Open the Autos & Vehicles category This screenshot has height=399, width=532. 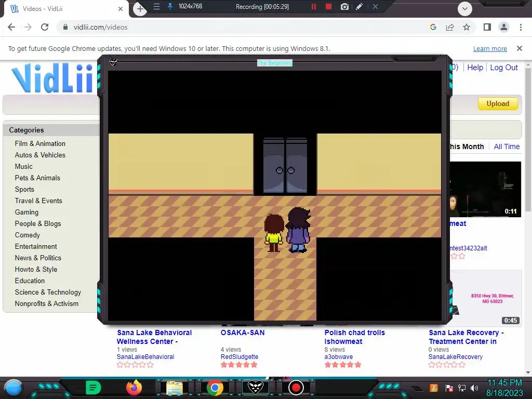(40, 155)
